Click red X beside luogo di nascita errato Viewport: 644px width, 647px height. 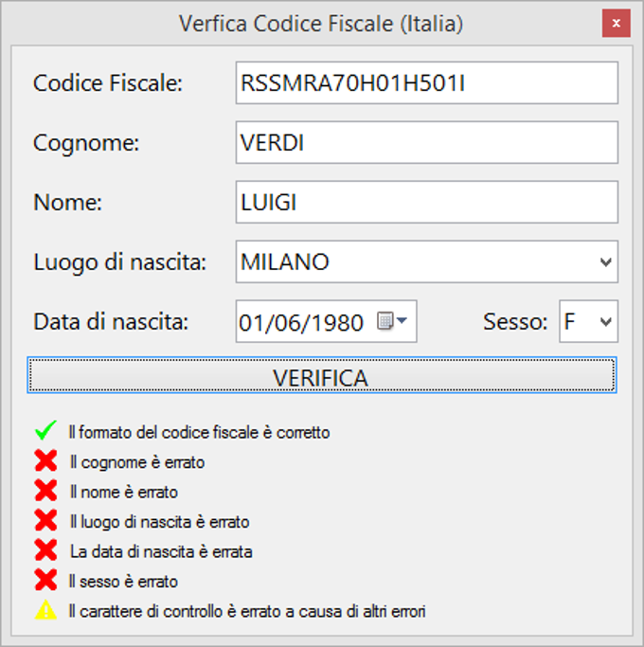coord(45,520)
